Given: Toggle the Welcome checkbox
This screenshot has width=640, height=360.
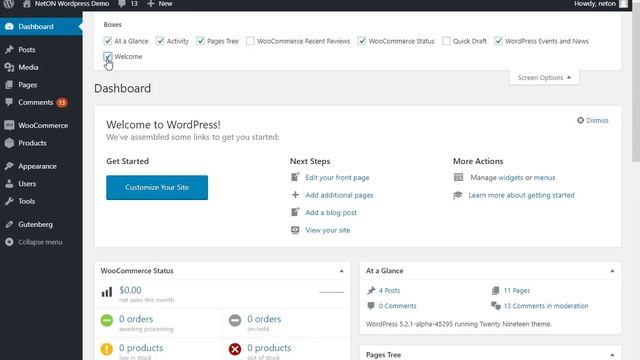Looking at the screenshot, I should [x=108, y=56].
